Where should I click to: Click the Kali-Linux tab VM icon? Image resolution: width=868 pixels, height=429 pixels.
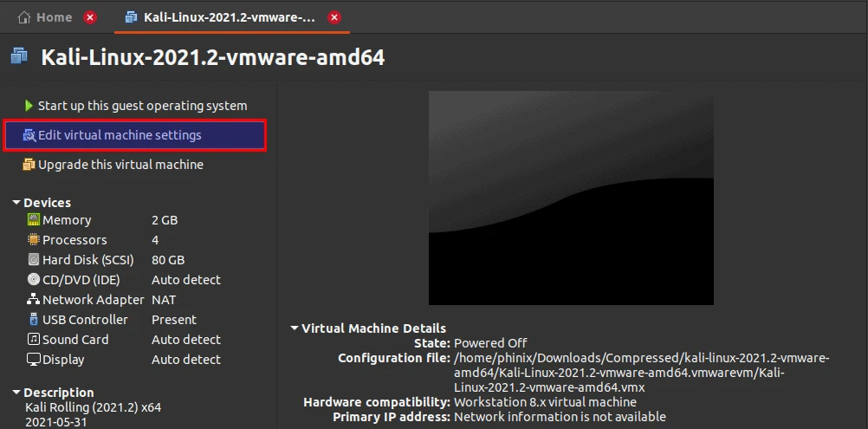tap(131, 17)
